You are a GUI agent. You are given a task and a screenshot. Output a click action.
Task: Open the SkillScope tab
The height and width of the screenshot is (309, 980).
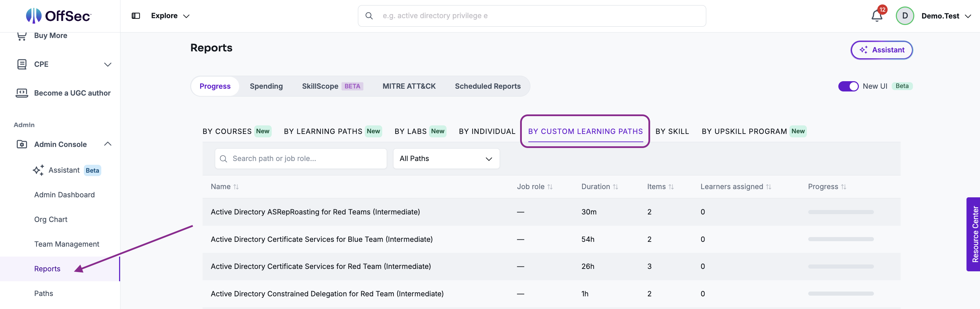point(332,86)
